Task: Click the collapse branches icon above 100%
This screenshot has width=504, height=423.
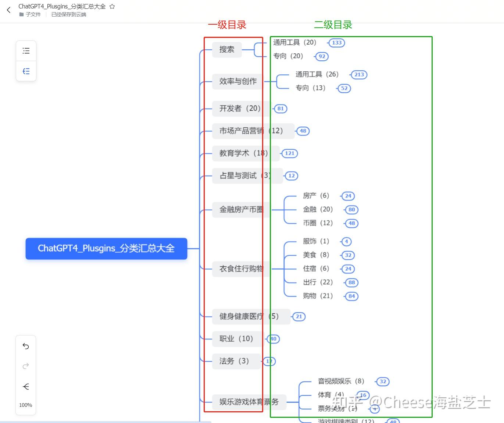Action: [x=26, y=387]
